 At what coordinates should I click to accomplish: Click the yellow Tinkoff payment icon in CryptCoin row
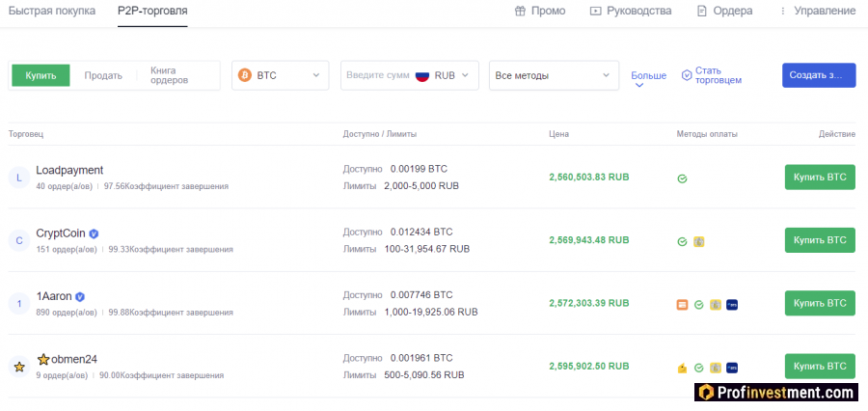[699, 241]
